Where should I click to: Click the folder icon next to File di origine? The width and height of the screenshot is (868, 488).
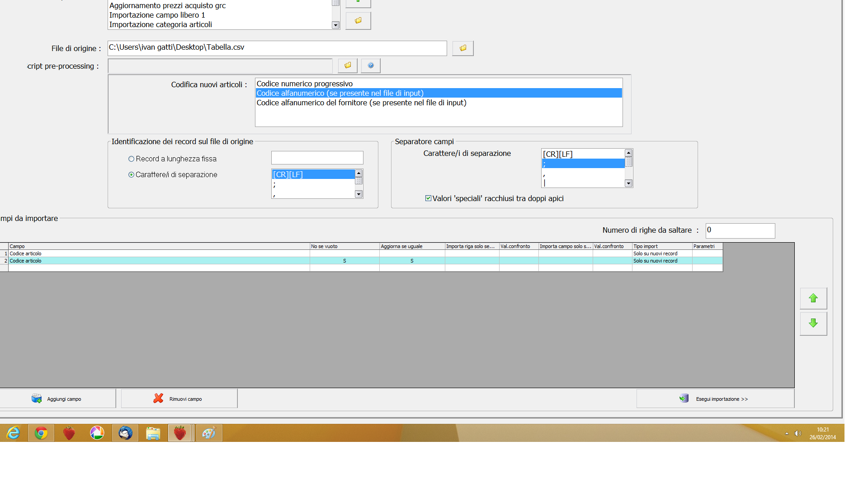(x=463, y=48)
